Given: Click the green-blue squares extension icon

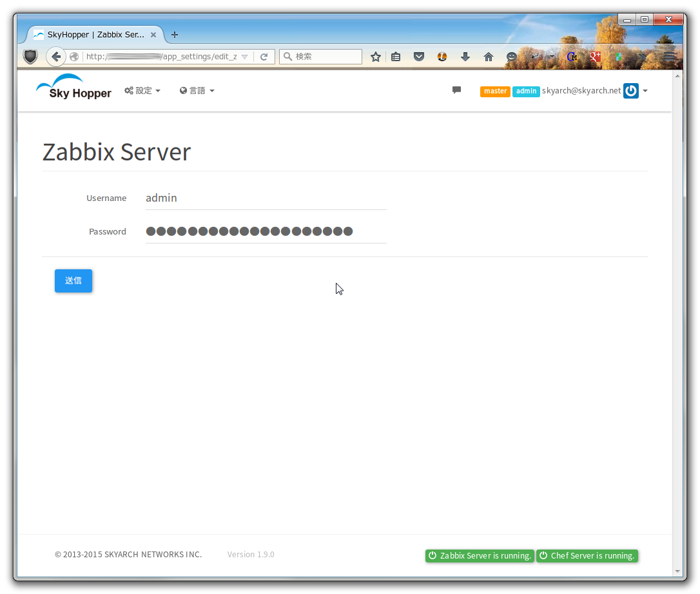Looking at the screenshot, I should (618, 57).
